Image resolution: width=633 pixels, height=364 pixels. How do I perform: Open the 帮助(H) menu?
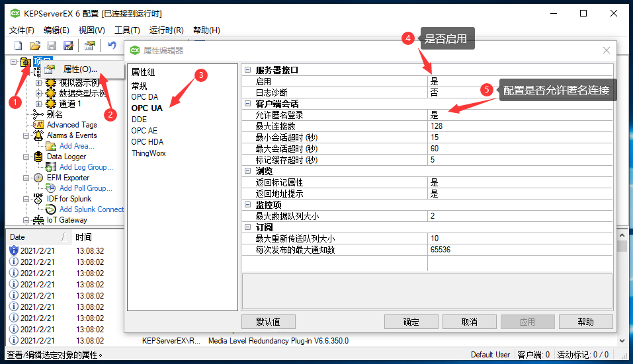pos(206,30)
